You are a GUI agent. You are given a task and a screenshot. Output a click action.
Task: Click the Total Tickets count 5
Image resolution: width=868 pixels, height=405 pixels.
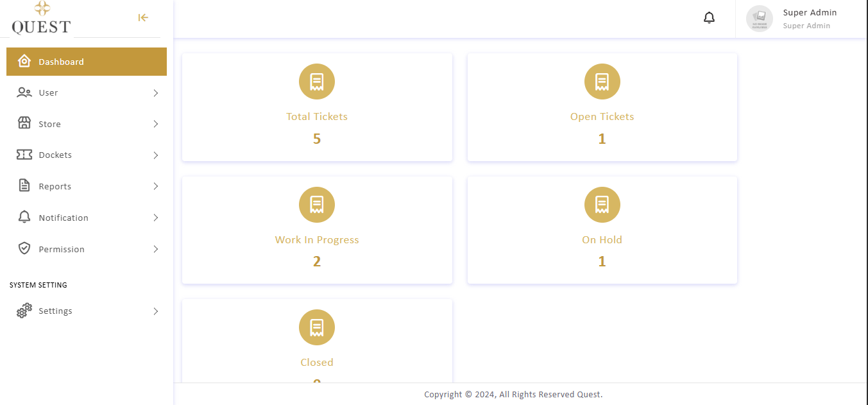click(x=317, y=139)
